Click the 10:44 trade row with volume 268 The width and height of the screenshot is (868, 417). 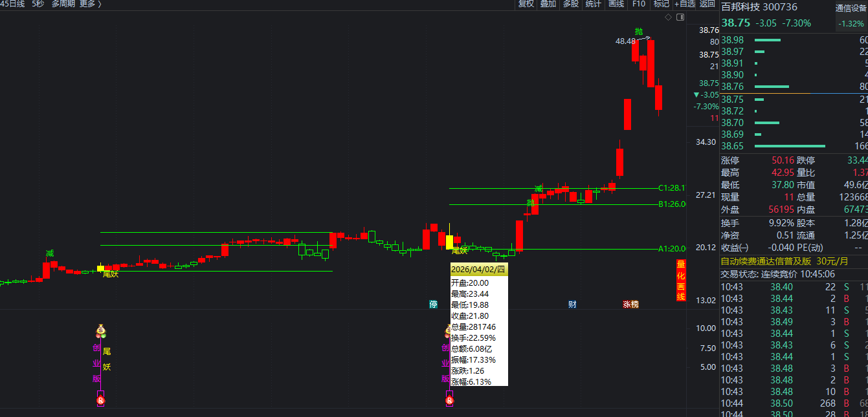tap(794, 402)
